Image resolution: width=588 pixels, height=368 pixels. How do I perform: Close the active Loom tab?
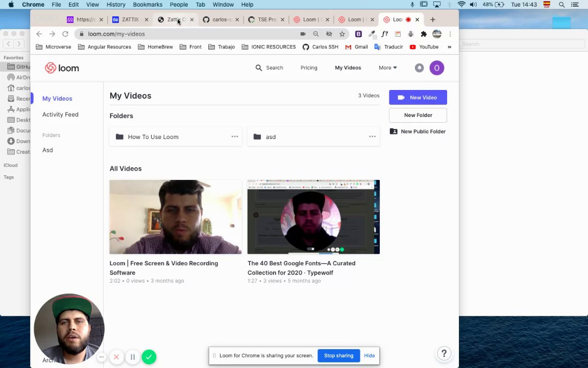(417, 19)
